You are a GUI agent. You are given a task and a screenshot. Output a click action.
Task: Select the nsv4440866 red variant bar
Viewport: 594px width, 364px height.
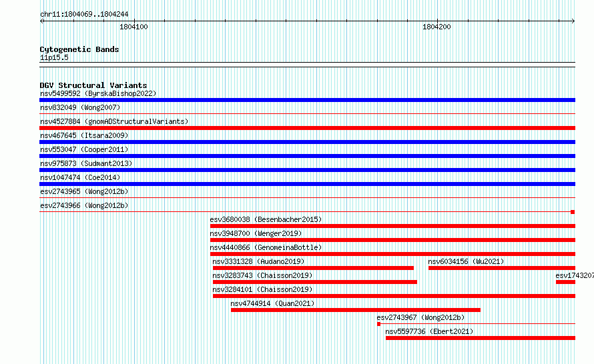[x=393, y=254]
